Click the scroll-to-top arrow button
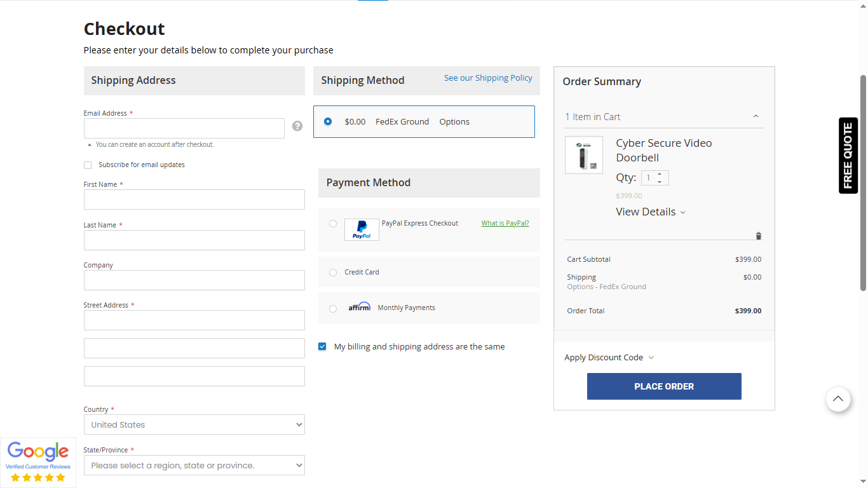Viewport: 868px width, 488px height. click(x=838, y=399)
